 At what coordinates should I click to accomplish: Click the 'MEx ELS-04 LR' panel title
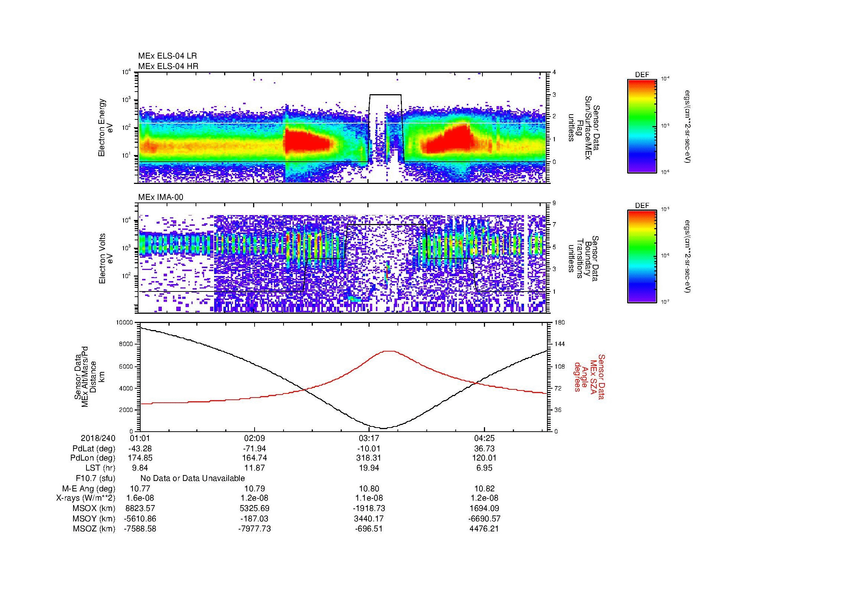167,56
